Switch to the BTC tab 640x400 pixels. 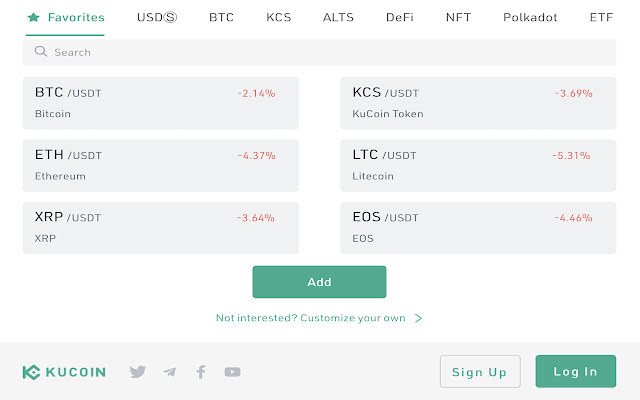click(x=221, y=17)
